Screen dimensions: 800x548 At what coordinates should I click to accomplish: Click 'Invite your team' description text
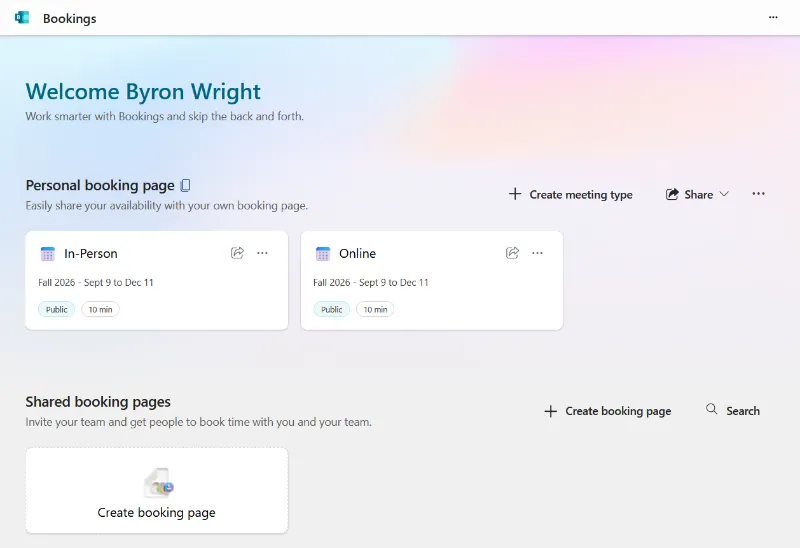[x=198, y=422]
